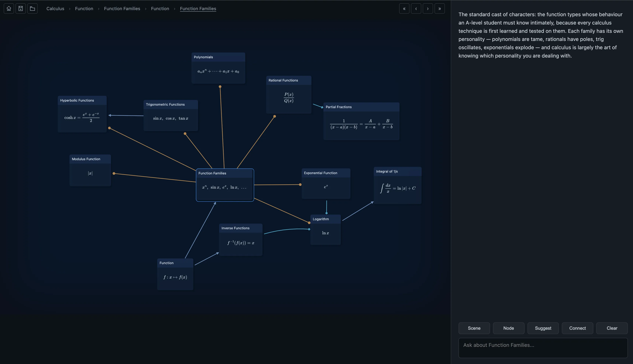Image resolution: width=633 pixels, height=364 pixels.
Task: Select the Polynomials node
Action: click(x=218, y=68)
